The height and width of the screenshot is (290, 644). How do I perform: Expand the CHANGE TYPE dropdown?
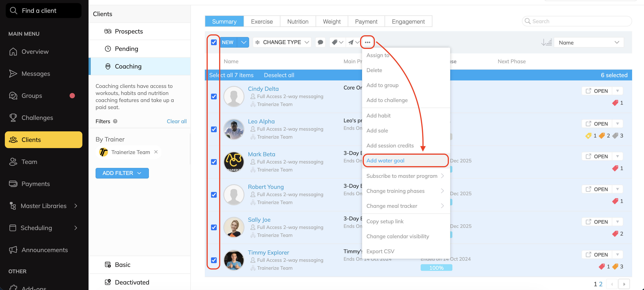282,42
